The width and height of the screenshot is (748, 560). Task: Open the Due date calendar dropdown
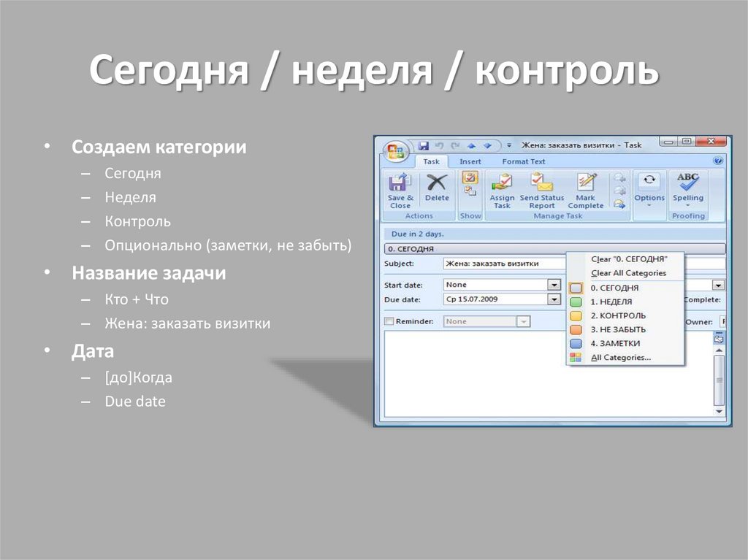(x=554, y=299)
